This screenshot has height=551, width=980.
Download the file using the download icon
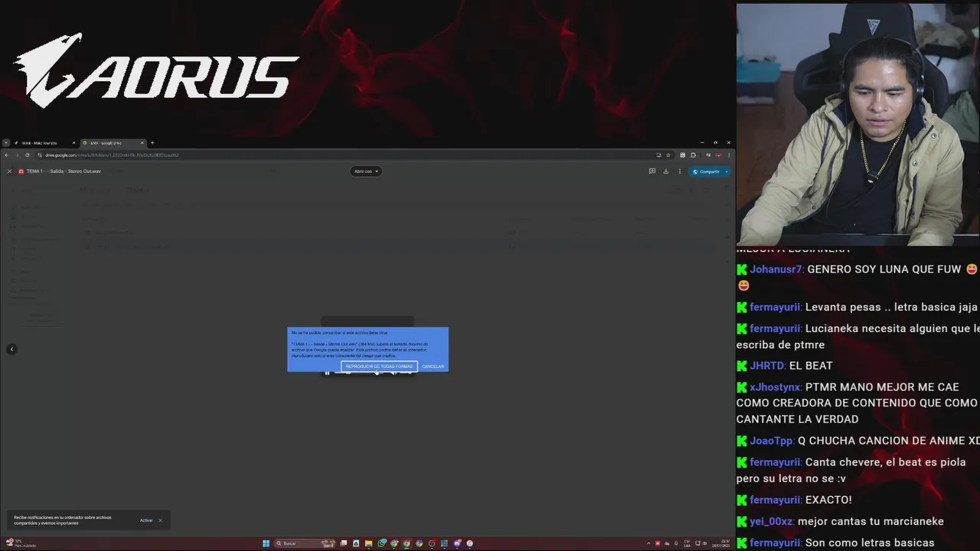click(666, 171)
